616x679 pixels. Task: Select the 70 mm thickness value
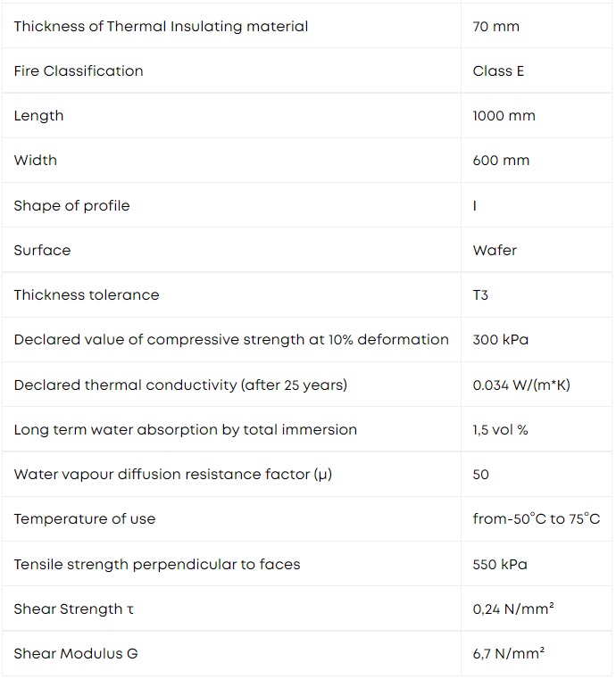pos(496,27)
